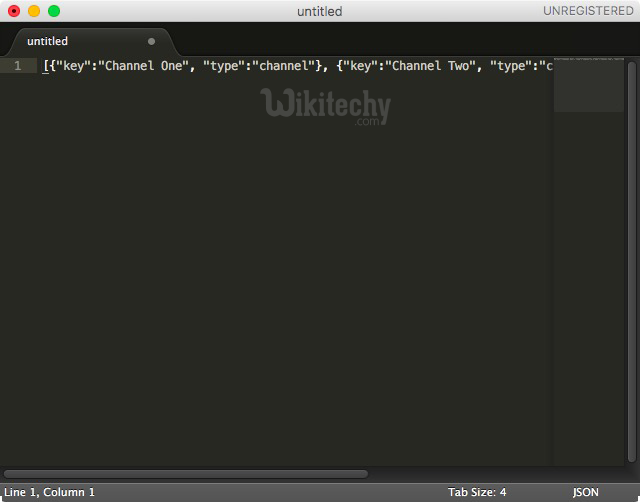Minimize the window with the yellow button
This screenshot has width=640, height=502.
[34, 11]
